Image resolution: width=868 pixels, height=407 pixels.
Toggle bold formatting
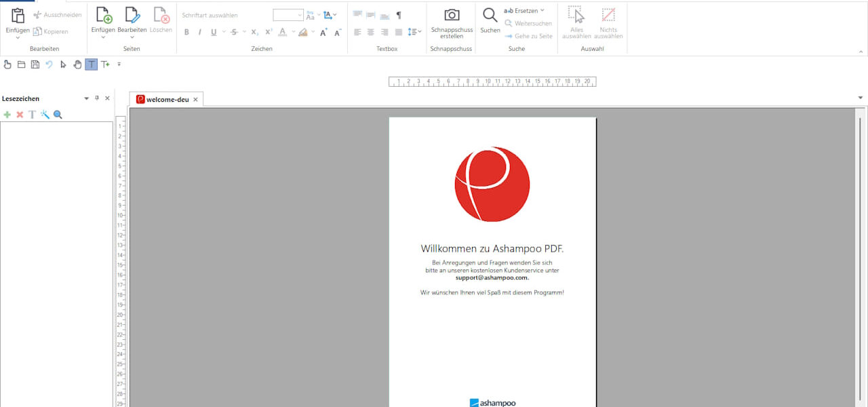[x=186, y=32]
